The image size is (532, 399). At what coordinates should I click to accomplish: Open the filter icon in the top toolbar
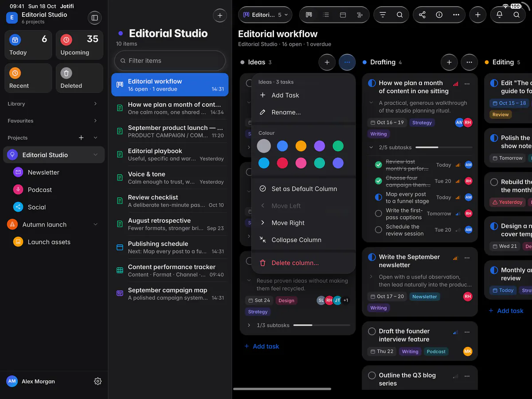pyautogui.click(x=383, y=15)
